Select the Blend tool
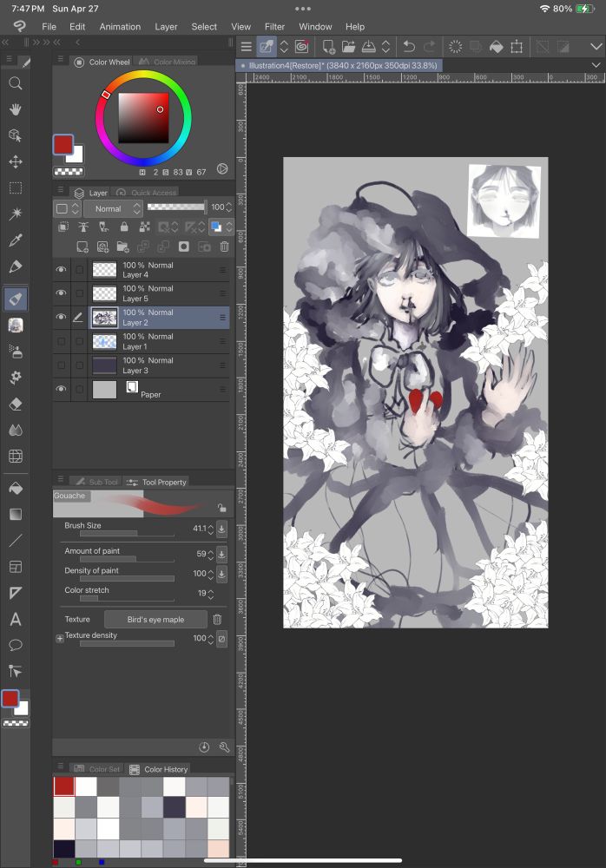 (16, 431)
